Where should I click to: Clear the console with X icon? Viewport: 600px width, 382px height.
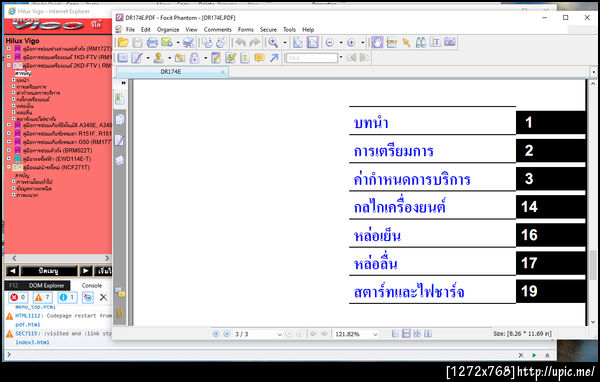tap(103, 297)
